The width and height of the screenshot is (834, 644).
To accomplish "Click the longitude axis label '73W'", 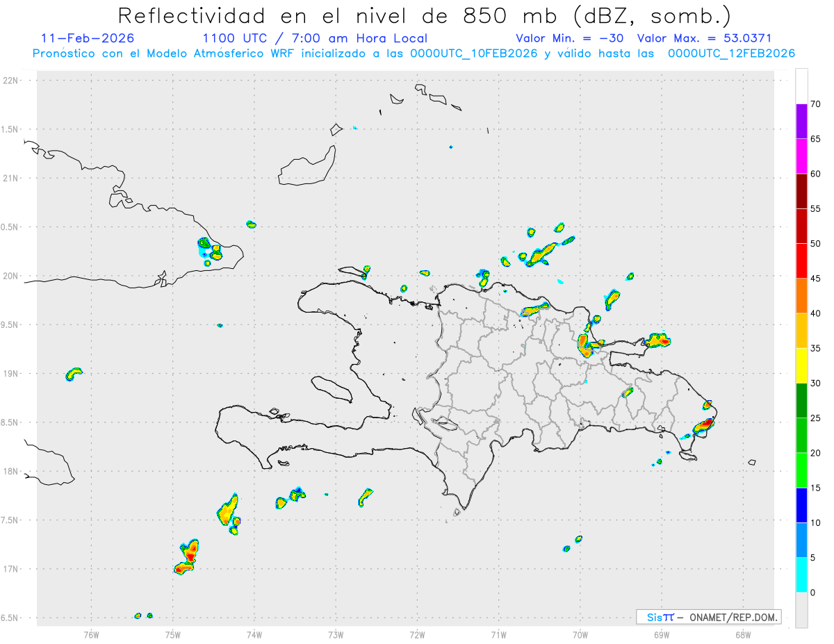I will click(336, 634).
